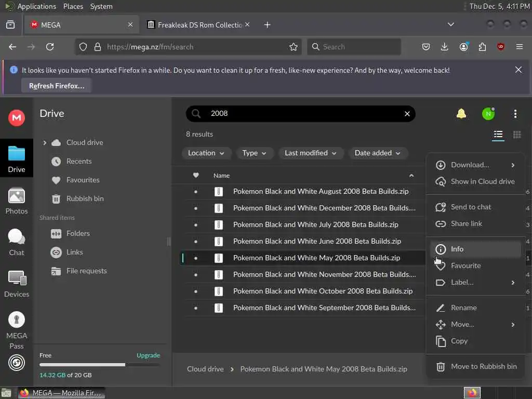Screen dimensions: 532x399
Task: Open Firefox account icon
Action: click(x=463, y=47)
